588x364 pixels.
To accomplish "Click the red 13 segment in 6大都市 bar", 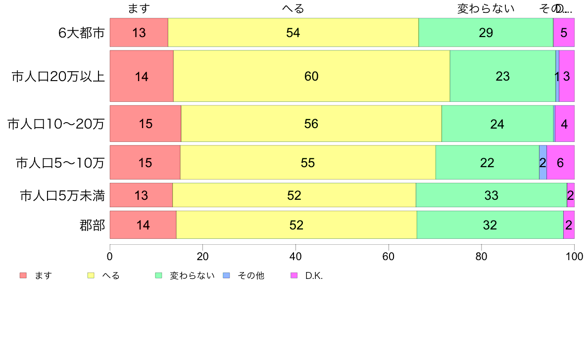I will [139, 33].
